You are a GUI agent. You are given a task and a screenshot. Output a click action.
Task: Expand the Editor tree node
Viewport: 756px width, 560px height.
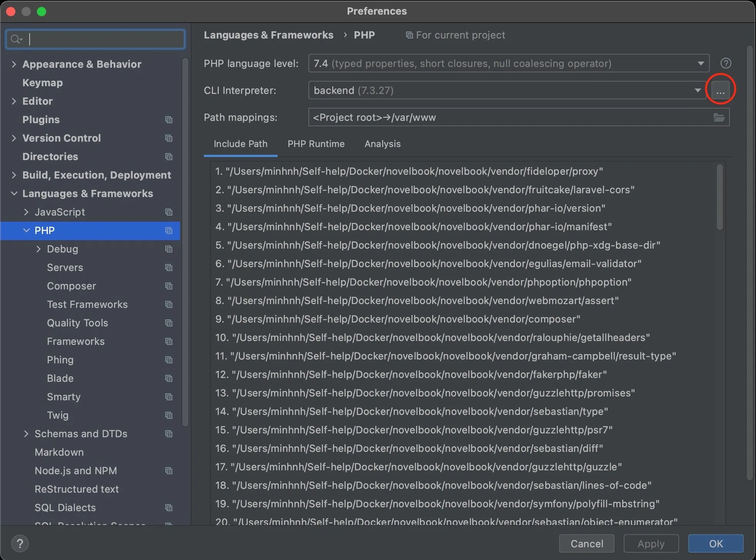tap(13, 101)
